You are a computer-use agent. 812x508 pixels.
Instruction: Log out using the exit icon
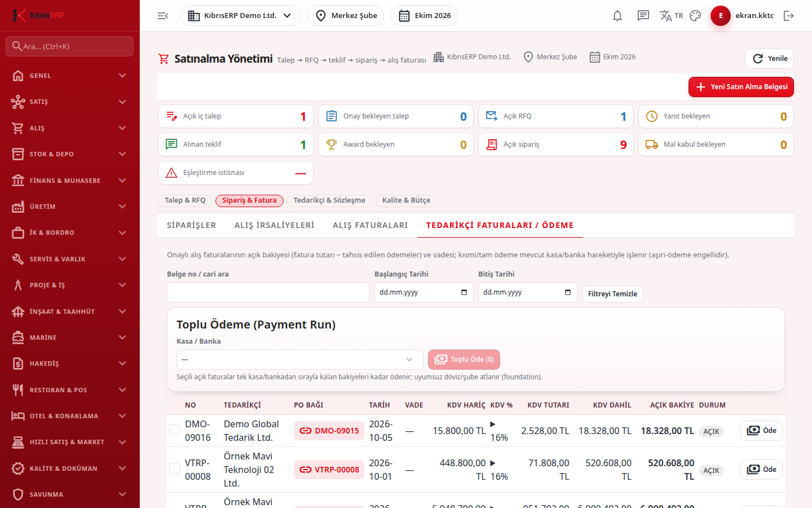(x=789, y=16)
